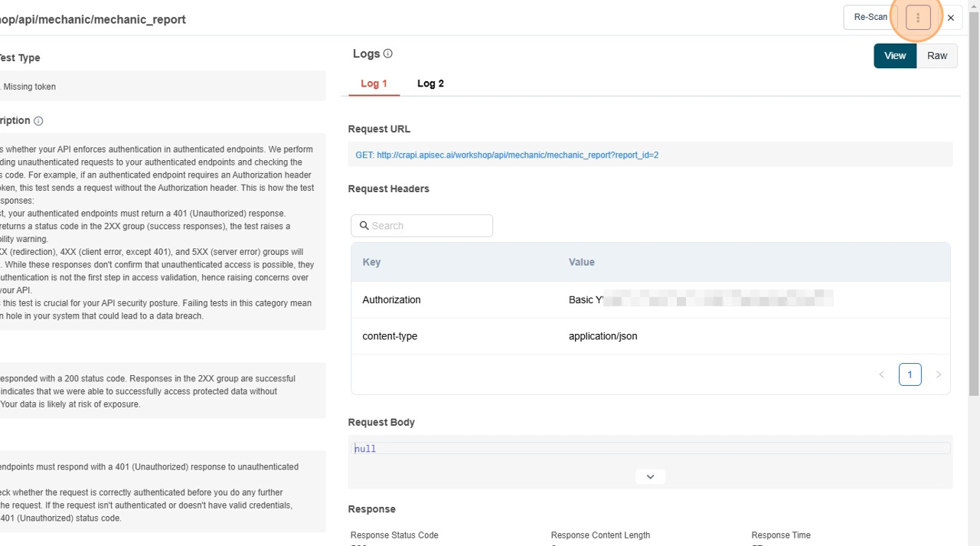Viewport: 980px width, 546px height.
Task: Click the search magnifier icon in headers
Action: 364,226
